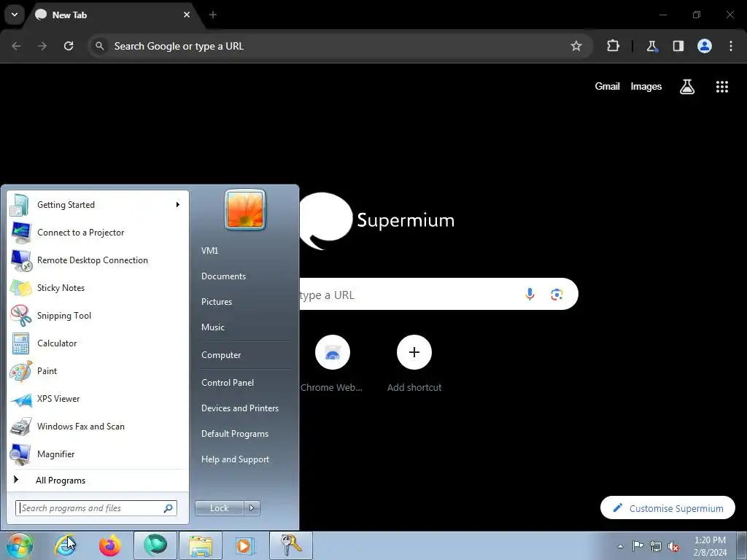Click the Add shortcut button

click(x=414, y=363)
